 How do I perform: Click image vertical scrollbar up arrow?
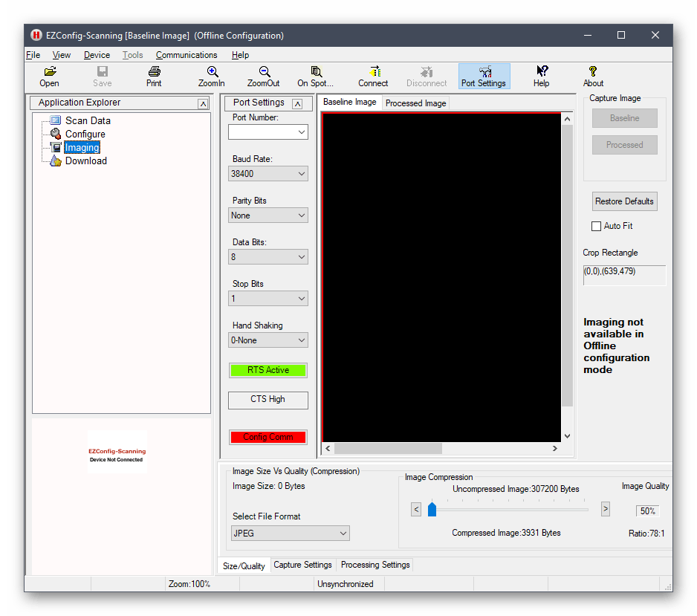pos(567,119)
